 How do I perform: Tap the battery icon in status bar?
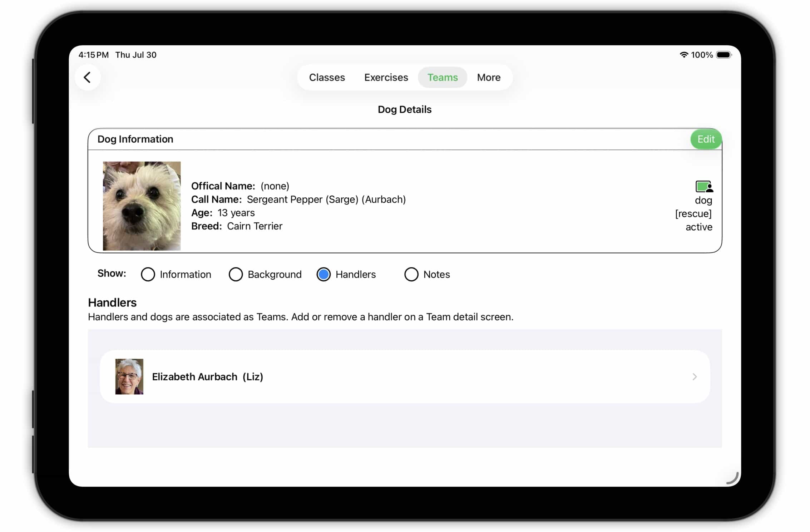click(x=724, y=55)
